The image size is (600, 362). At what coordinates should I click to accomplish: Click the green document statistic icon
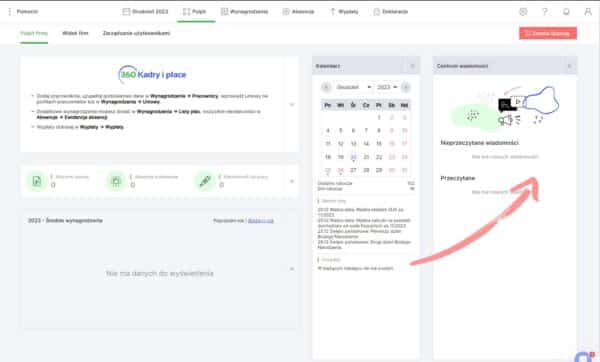pos(37,181)
